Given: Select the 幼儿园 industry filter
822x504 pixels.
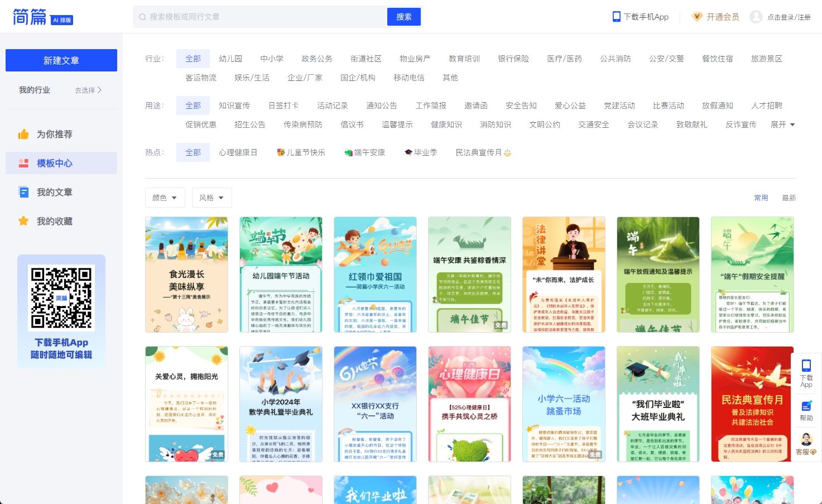Looking at the screenshot, I should pos(230,59).
